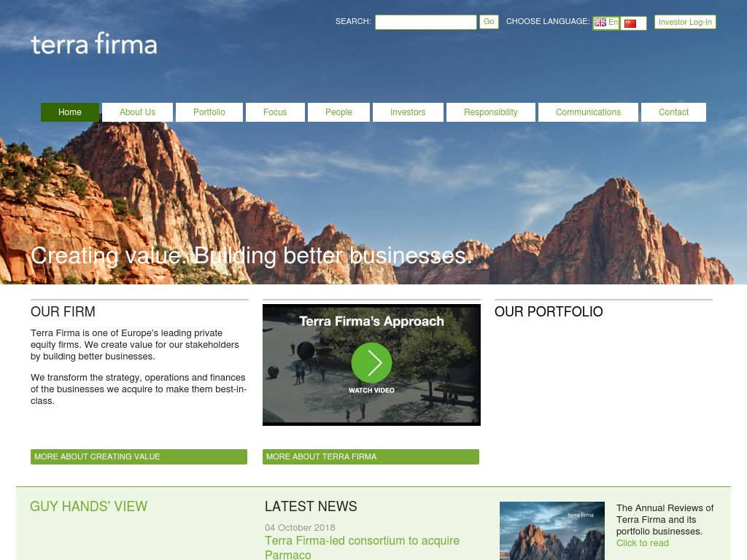Click More About Terra Firma button

point(371,456)
